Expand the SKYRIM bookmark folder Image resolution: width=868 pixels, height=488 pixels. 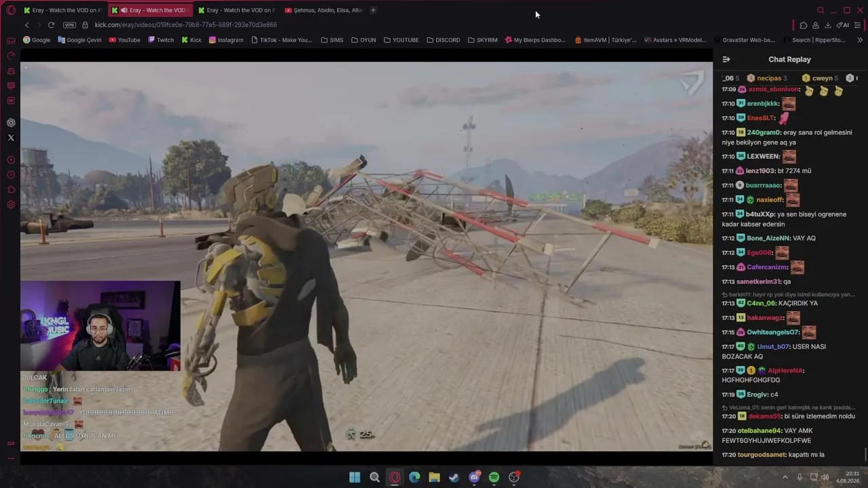483,40
